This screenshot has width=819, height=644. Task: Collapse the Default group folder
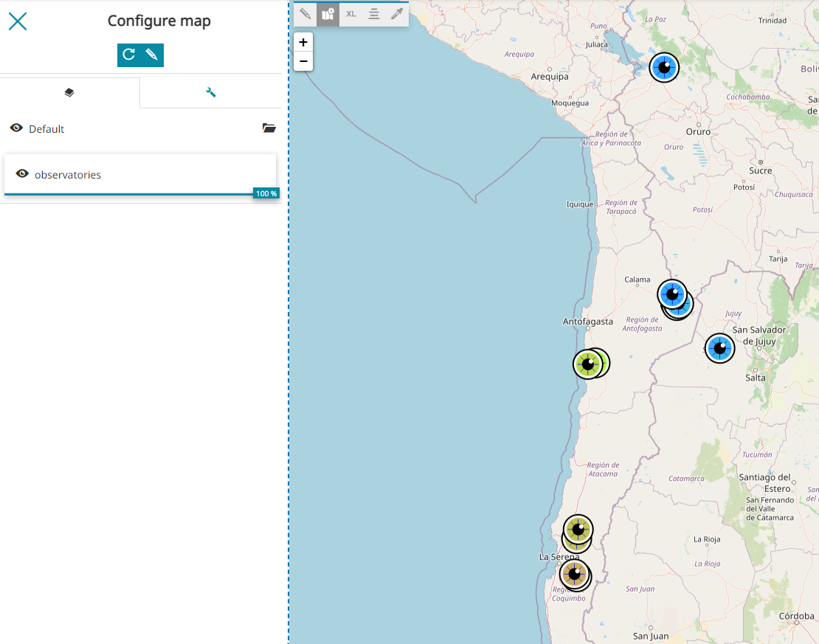(269, 128)
